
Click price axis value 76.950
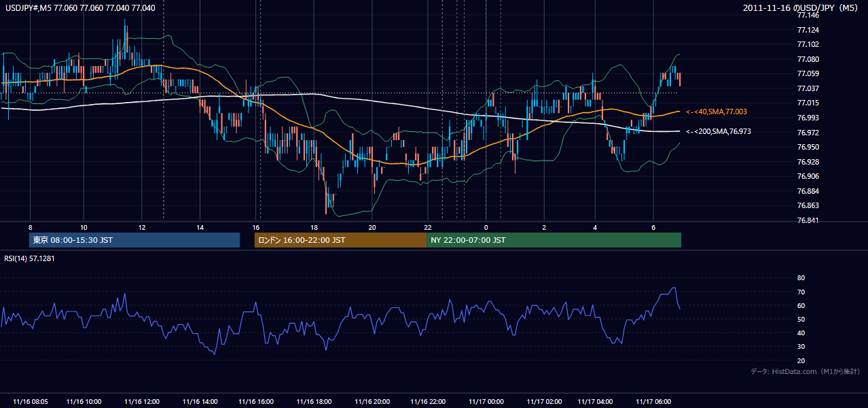click(808, 147)
